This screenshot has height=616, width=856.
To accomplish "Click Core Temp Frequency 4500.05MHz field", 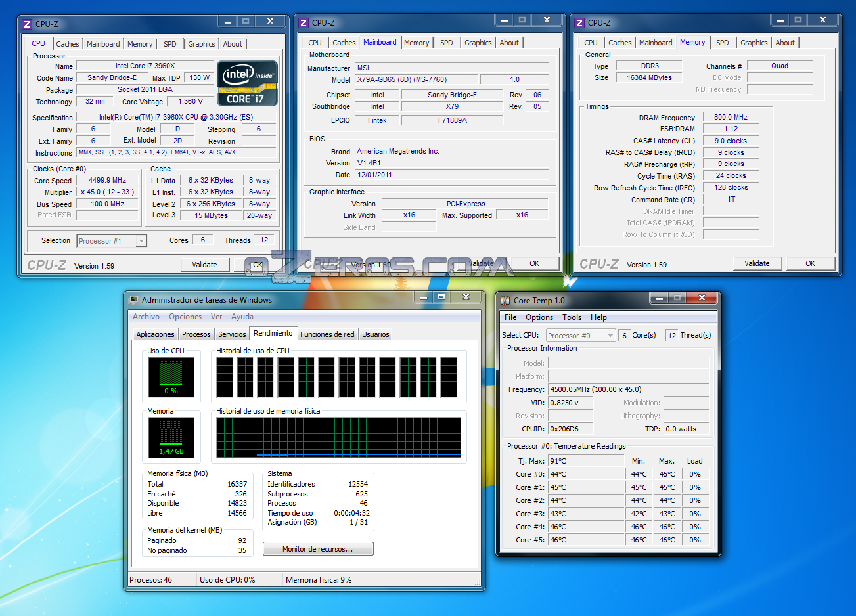I will tap(629, 389).
